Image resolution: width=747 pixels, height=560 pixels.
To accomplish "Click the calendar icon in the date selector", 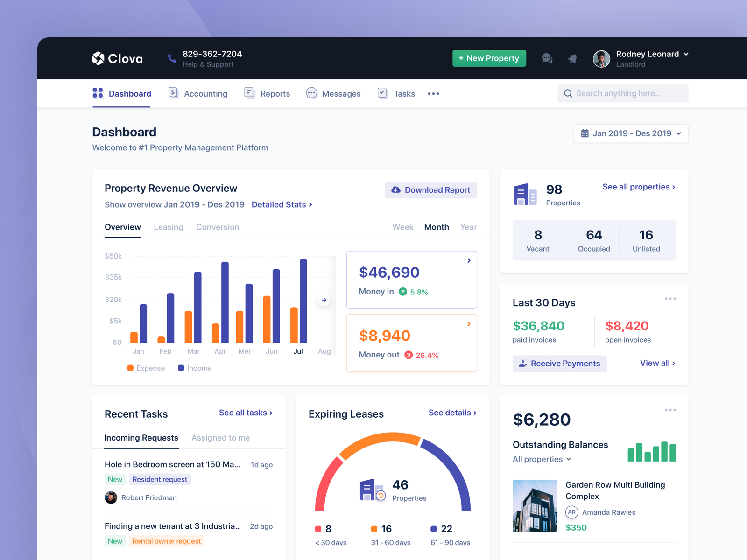I will [x=585, y=133].
